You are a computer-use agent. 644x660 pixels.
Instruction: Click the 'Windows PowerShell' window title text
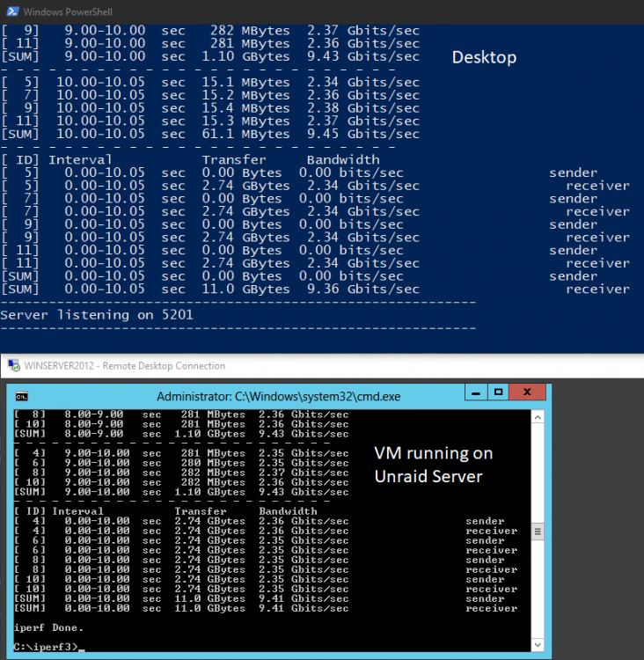68,11
